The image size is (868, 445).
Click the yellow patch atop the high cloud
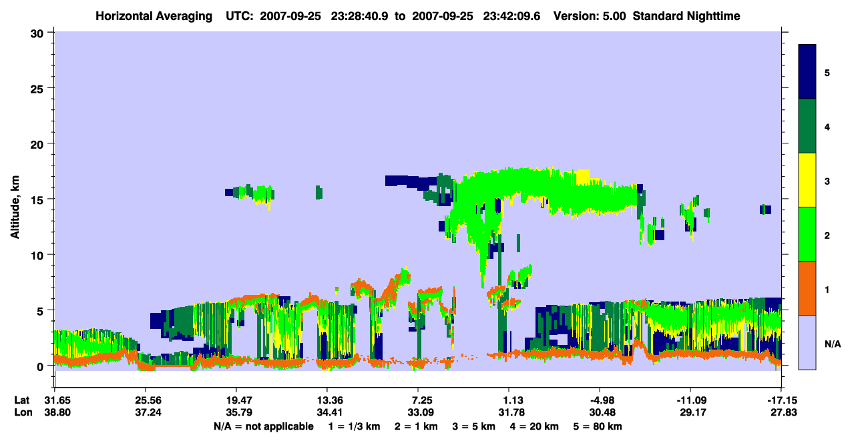(x=583, y=177)
